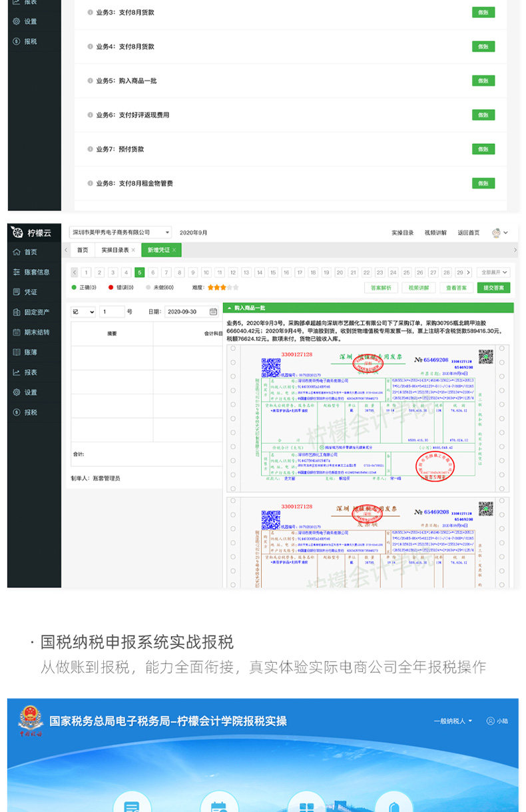This screenshot has height=812, width=526.
Task: Click the voucher number field showing 1
Action: coord(113,311)
